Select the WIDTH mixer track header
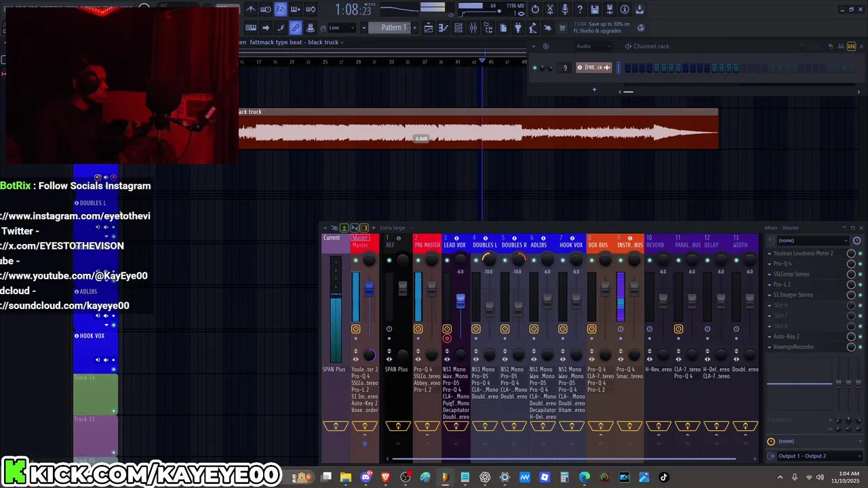The width and height of the screenshot is (868, 488). pos(745,242)
